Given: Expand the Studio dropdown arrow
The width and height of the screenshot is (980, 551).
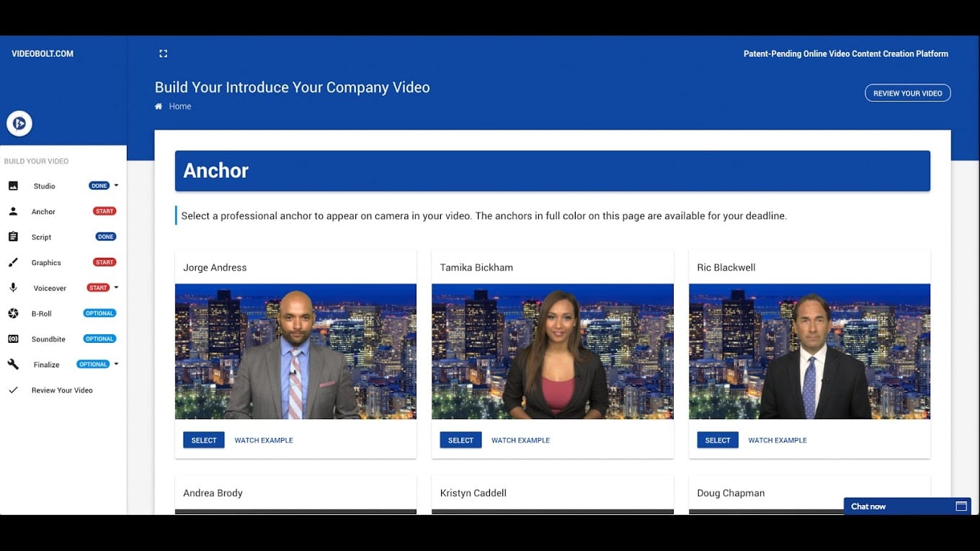Looking at the screenshot, I should point(116,185).
